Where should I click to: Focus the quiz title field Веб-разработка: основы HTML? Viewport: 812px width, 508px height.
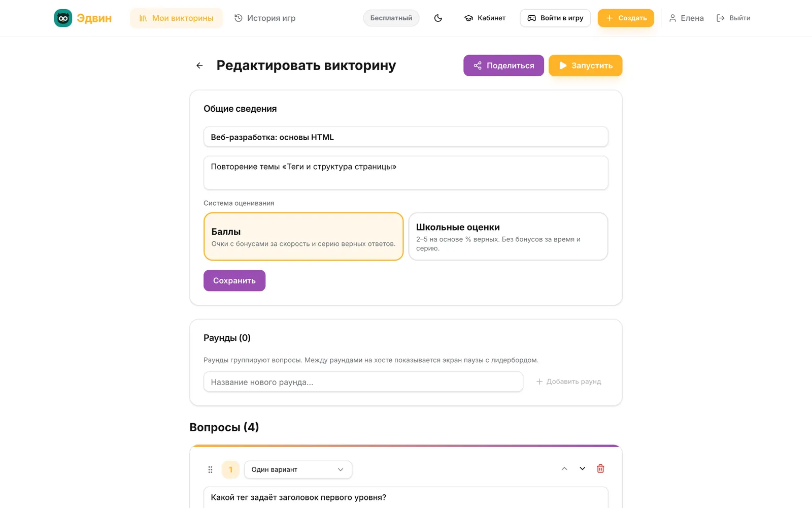pyautogui.click(x=406, y=137)
